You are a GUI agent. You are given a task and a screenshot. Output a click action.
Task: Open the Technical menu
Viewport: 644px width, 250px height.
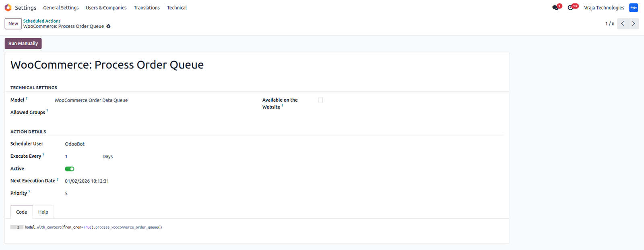[x=177, y=8]
